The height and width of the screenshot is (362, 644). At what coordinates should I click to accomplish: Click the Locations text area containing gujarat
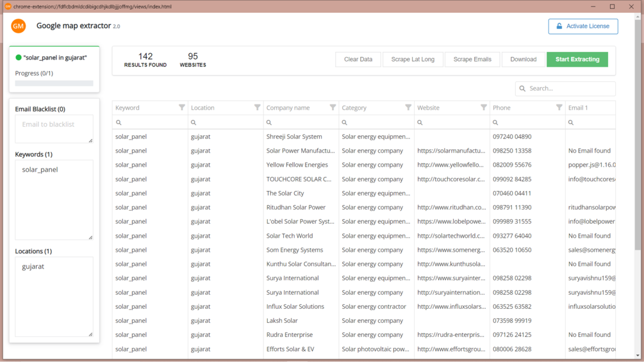pos(54,297)
